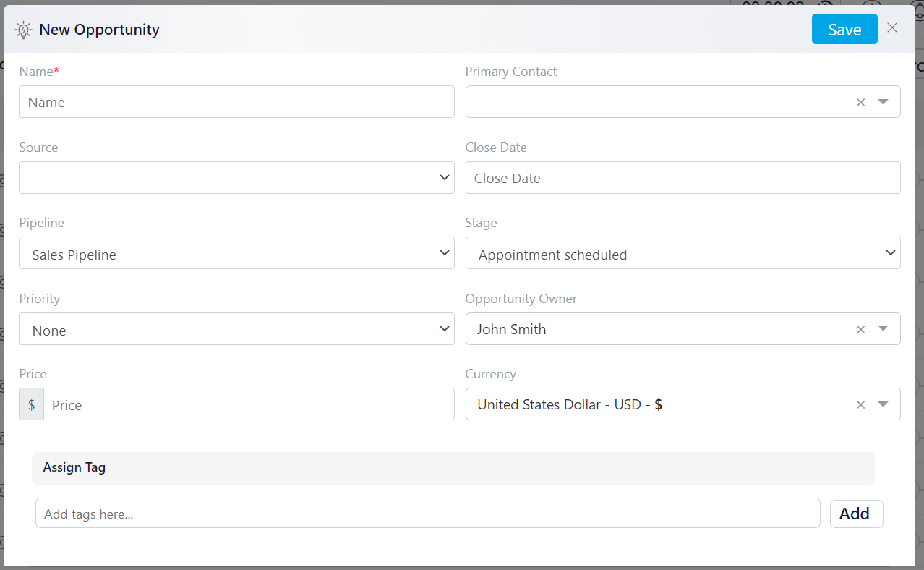Save the new opportunity

click(x=844, y=29)
